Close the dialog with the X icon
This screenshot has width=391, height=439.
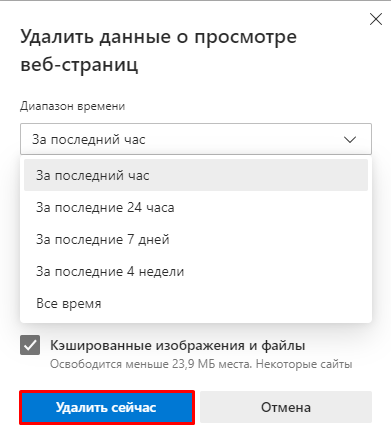pyautogui.click(x=376, y=19)
